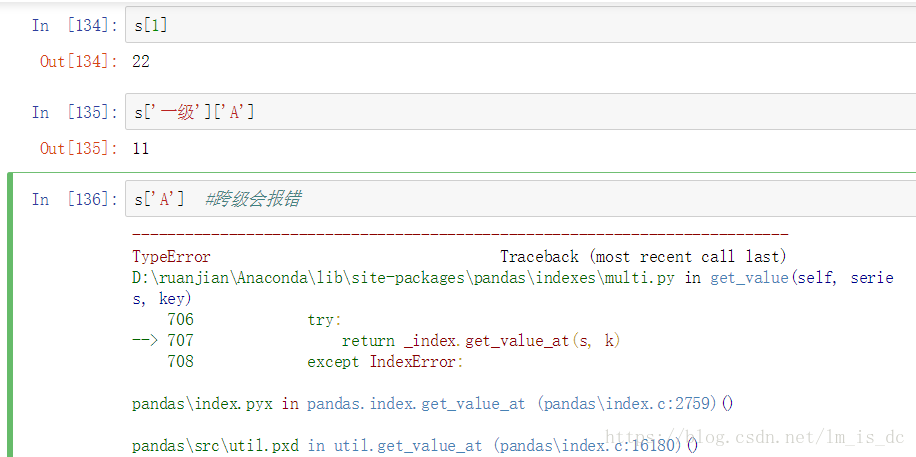Viewport: 916px width, 457px height.
Task: Select the In [134] prompt label
Action: coord(75,26)
